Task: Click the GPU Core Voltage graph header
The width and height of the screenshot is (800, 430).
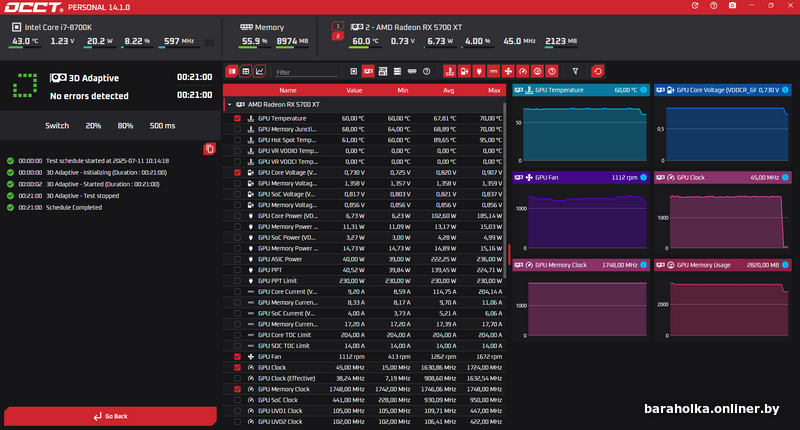Action: pyautogui.click(x=723, y=90)
